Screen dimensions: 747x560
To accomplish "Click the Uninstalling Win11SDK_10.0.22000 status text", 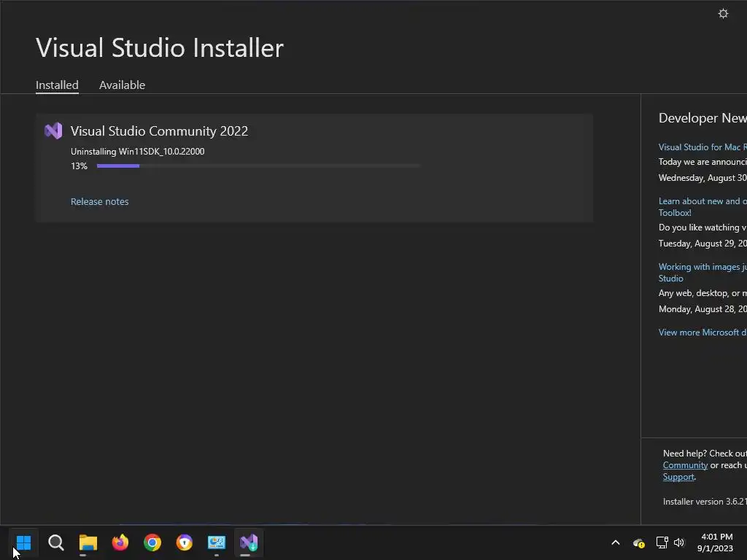I will tap(138, 152).
